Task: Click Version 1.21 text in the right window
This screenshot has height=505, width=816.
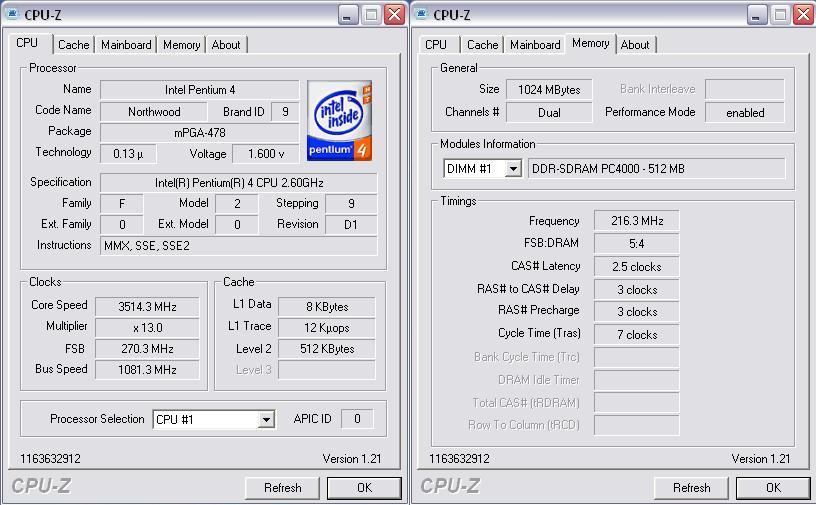Action: 760,459
